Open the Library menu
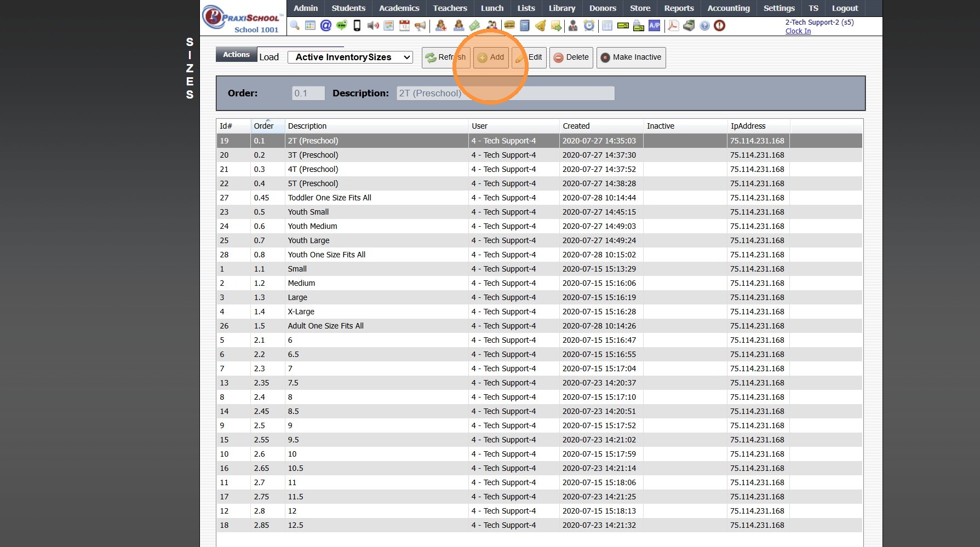The image size is (980, 547). [x=561, y=8]
